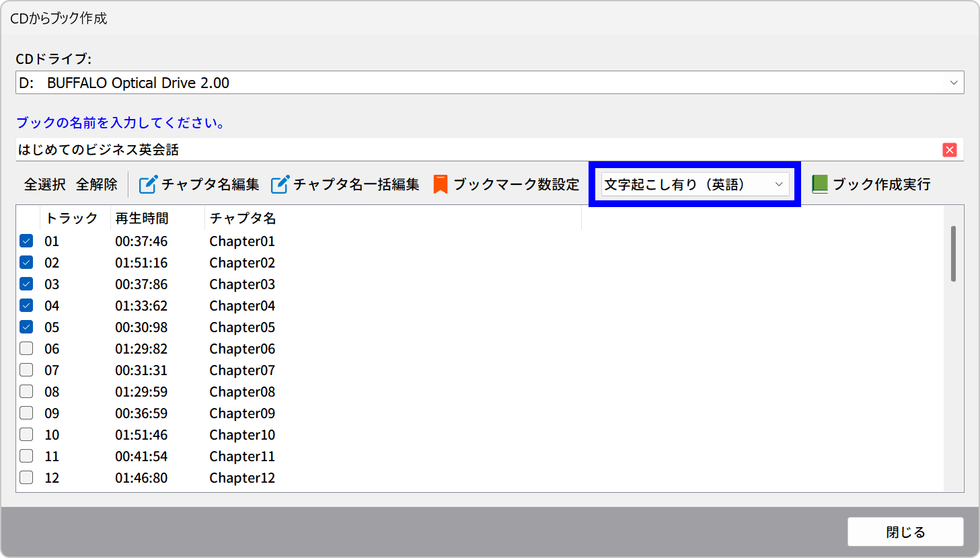Check track 12 checkbox

tap(26, 477)
